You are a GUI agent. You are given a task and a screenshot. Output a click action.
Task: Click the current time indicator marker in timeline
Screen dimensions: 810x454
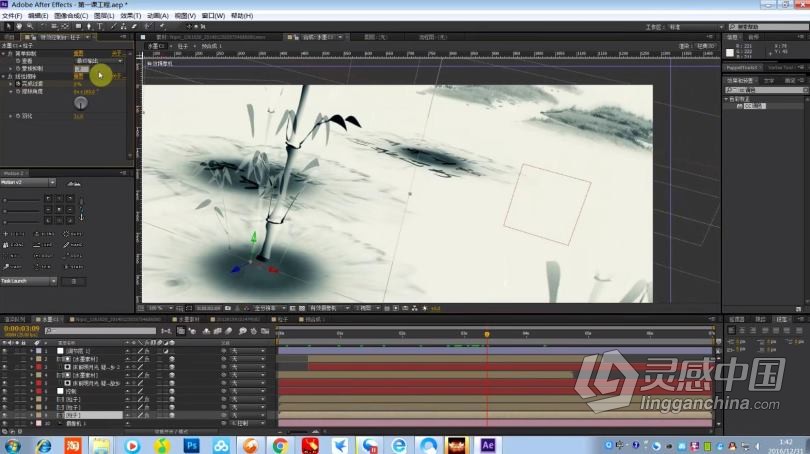pos(487,334)
